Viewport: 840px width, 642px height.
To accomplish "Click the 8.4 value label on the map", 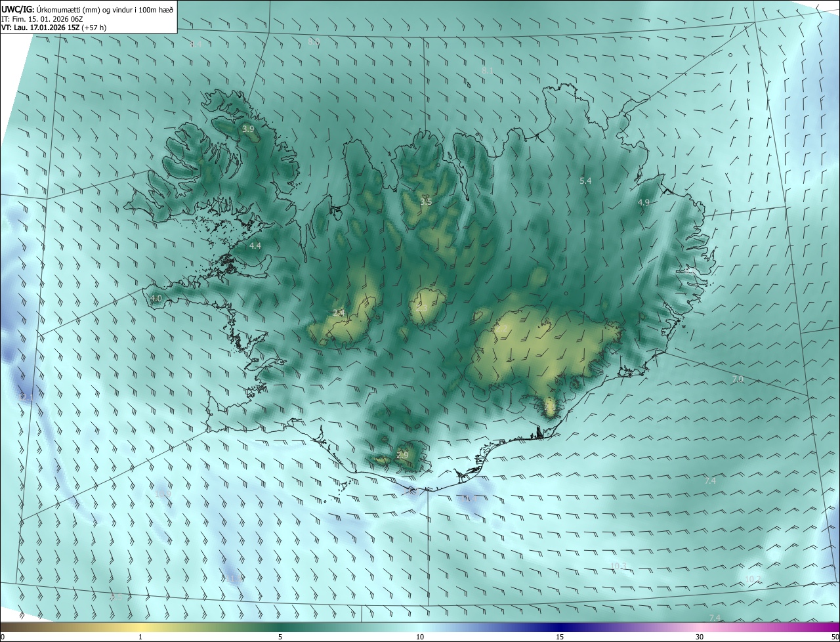I will click(x=196, y=44).
